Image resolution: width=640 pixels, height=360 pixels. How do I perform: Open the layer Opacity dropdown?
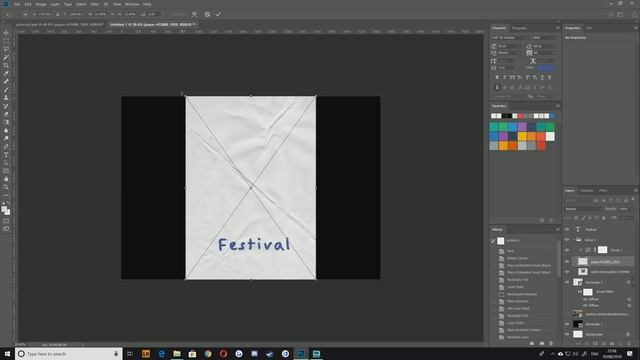[x=623, y=209]
